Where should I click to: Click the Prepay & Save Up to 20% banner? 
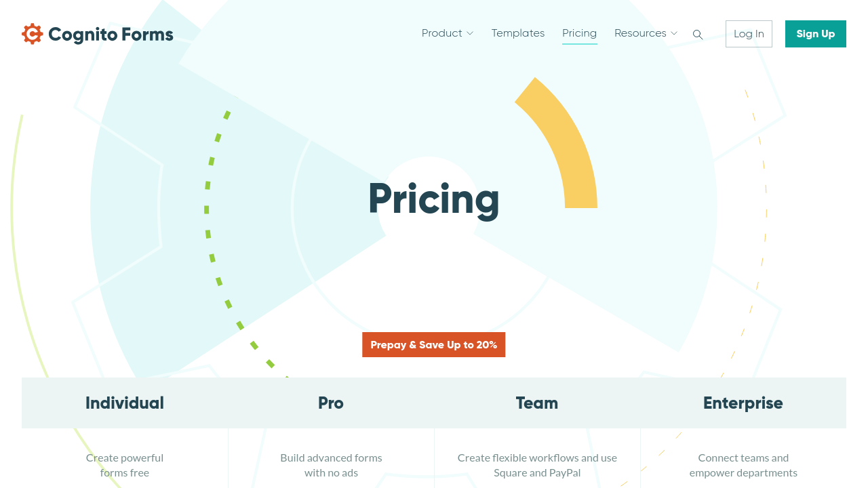pyautogui.click(x=433, y=345)
